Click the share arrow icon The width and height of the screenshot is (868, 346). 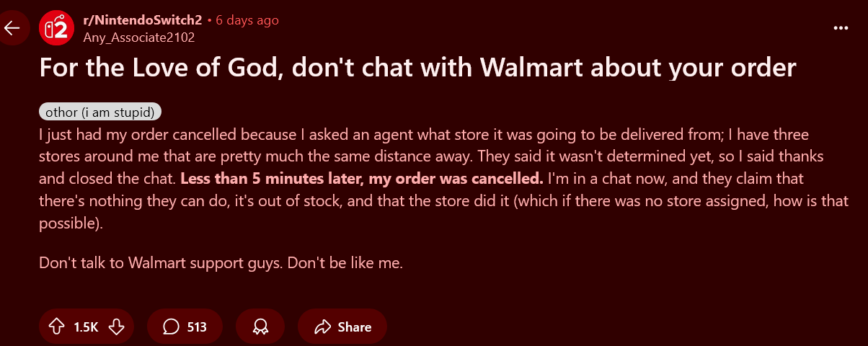click(322, 327)
